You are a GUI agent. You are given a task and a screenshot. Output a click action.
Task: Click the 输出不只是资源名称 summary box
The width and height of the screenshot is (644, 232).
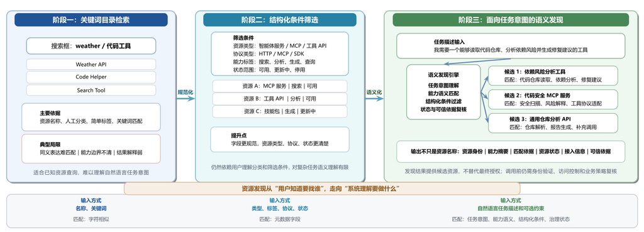coord(511,152)
